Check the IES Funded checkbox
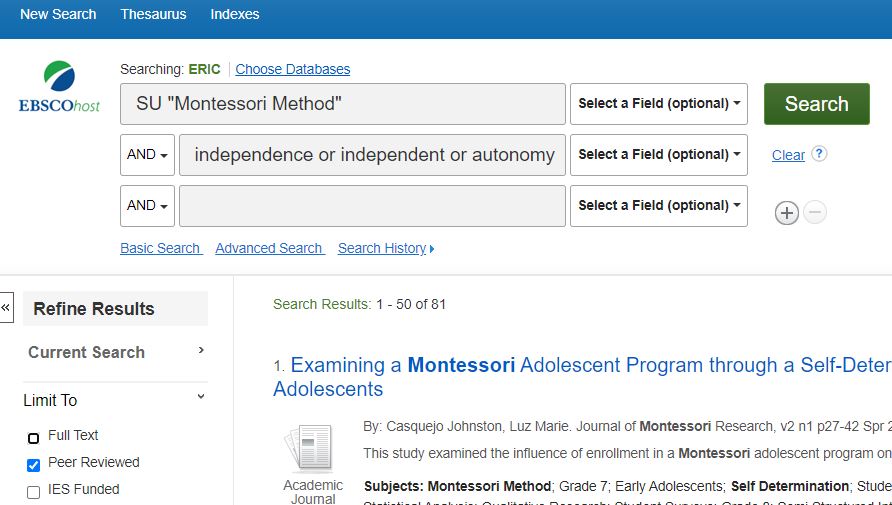The height and width of the screenshot is (505, 892). click(x=34, y=492)
